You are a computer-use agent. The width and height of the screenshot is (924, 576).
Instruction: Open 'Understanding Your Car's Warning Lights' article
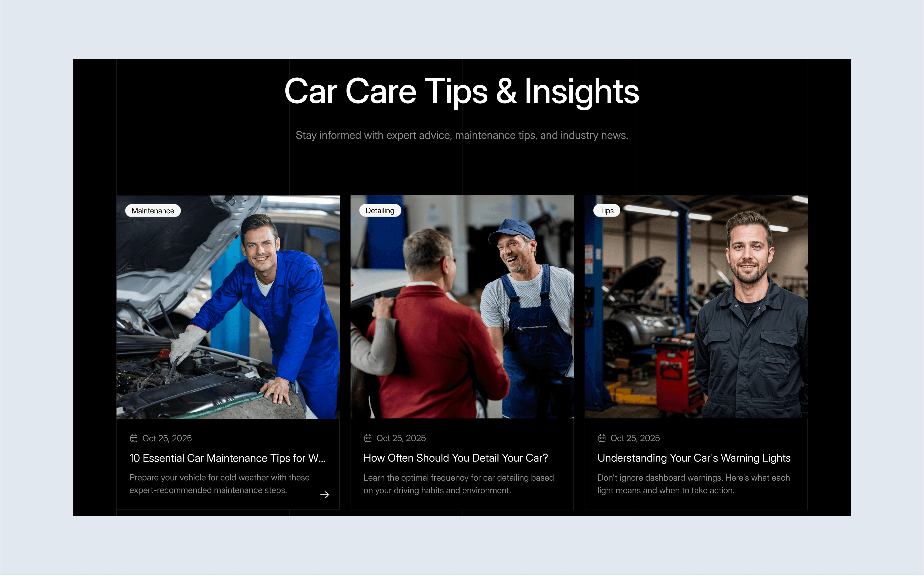tap(694, 458)
